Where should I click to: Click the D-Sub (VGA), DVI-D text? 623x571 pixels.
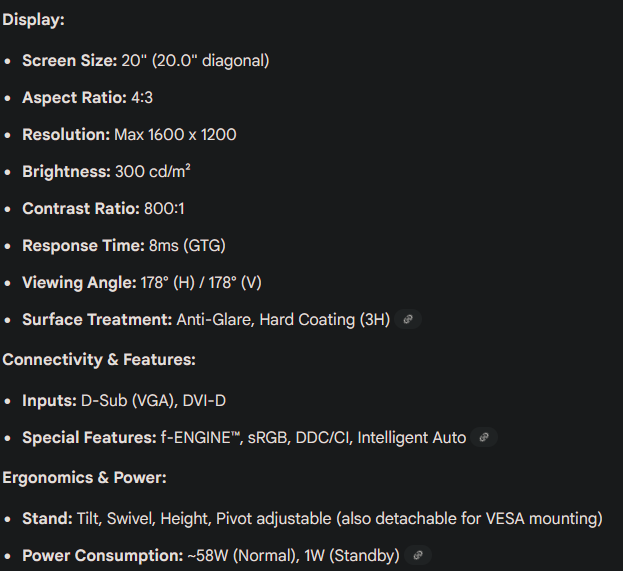[153, 401]
